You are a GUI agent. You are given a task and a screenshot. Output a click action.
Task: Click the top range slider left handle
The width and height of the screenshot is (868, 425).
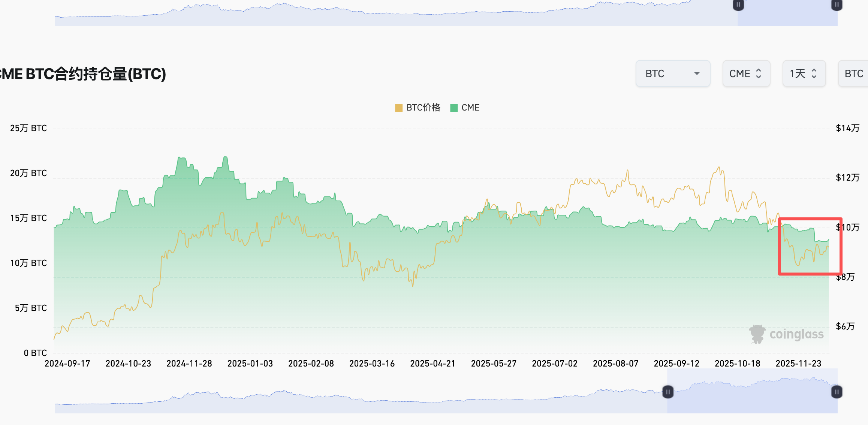[738, 5]
